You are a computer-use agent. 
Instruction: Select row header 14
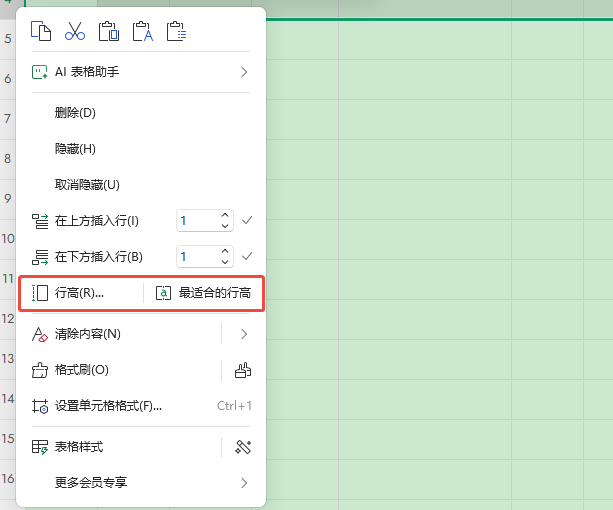7,399
